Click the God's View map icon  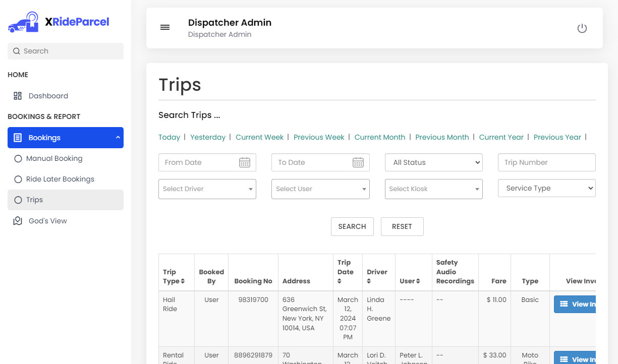coord(18,221)
